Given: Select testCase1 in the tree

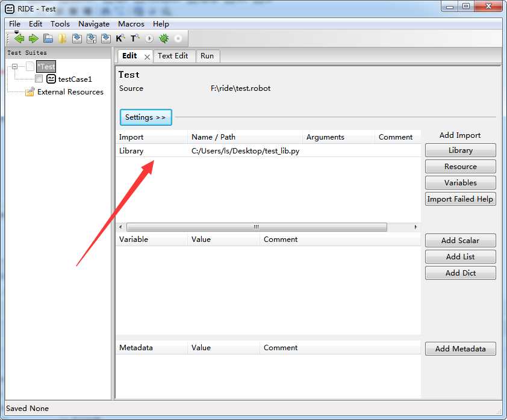Looking at the screenshot, I should [x=75, y=79].
